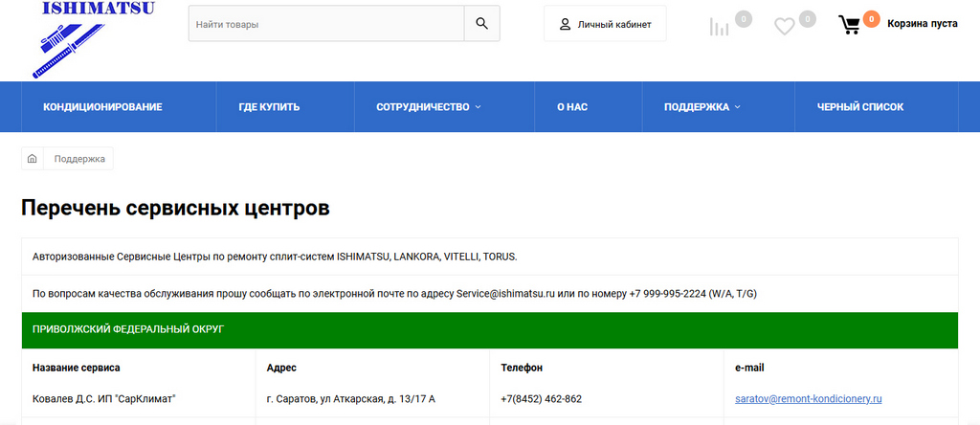Image resolution: width=980 pixels, height=425 pixels.
Task: Expand the СОТРУДНИЧЕСТВО dropdown chevron
Action: [479, 107]
